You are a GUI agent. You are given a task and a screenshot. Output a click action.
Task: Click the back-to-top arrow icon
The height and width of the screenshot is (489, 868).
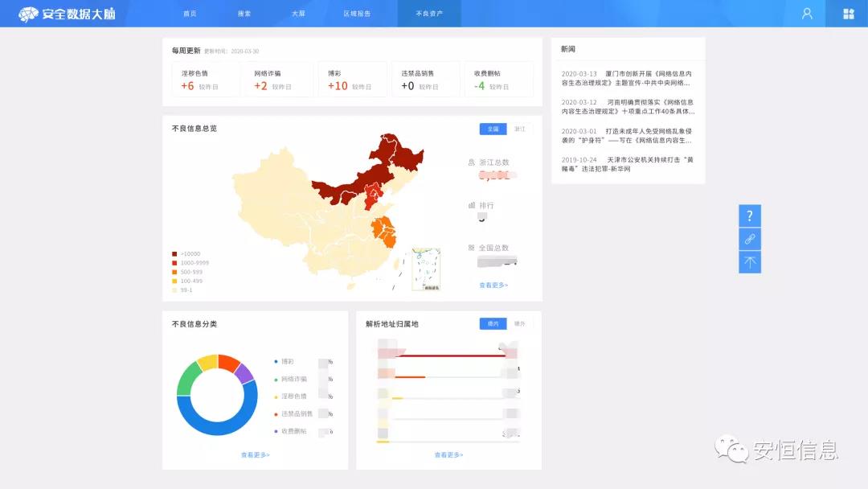pyautogui.click(x=749, y=261)
